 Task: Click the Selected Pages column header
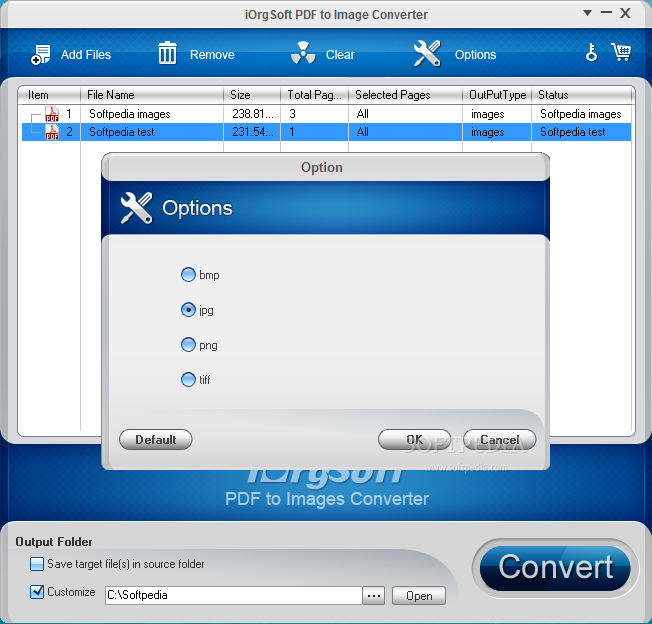(405, 95)
